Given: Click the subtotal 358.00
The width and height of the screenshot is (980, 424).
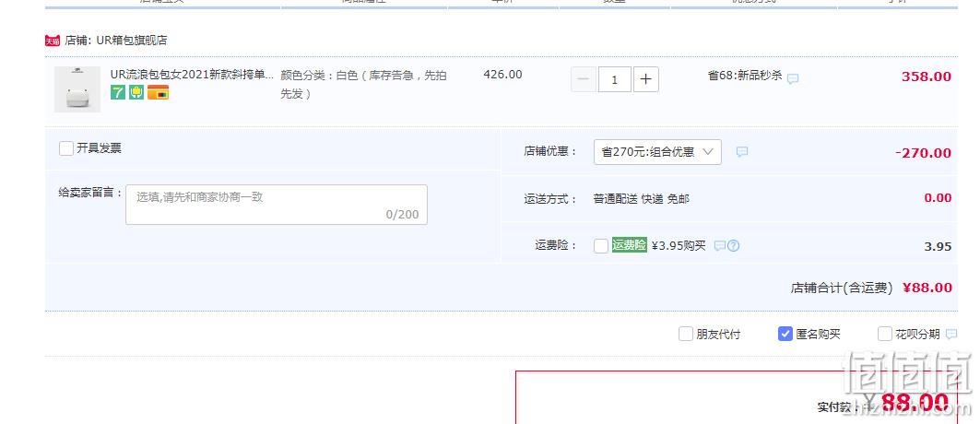Looking at the screenshot, I should pos(927,77).
